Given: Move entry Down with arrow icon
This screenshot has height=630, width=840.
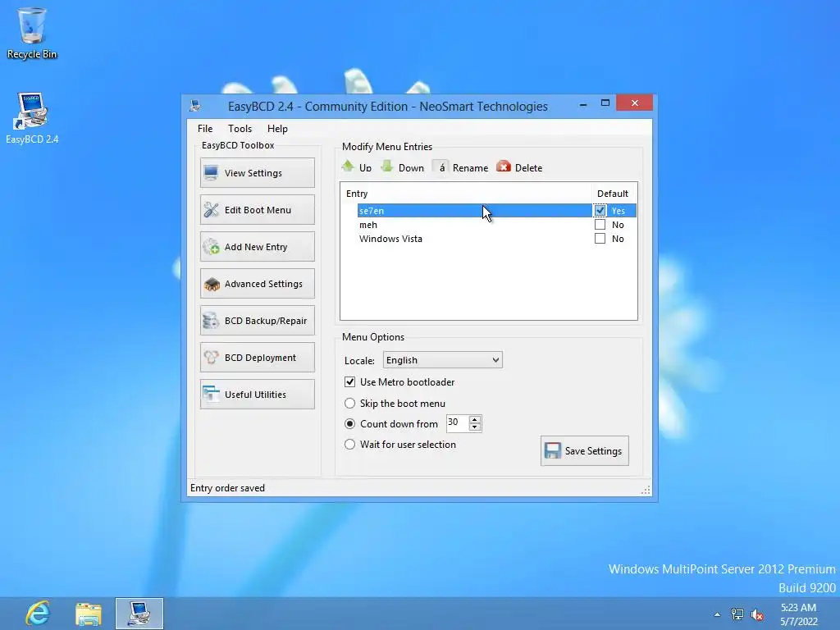Looking at the screenshot, I should (402, 167).
